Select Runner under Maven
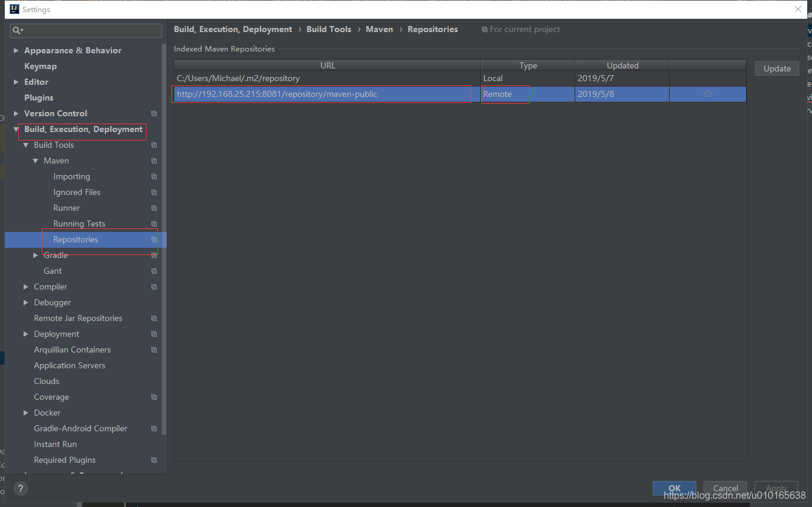This screenshot has height=507, width=812. coord(67,208)
